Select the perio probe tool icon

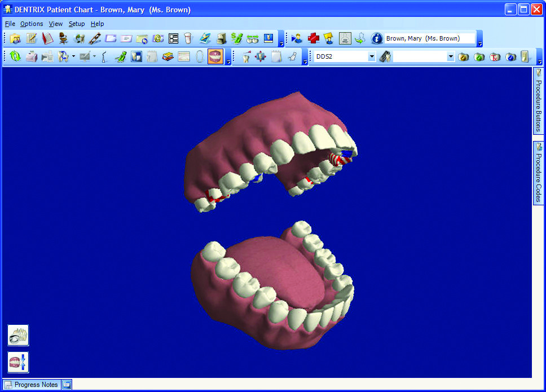click(104, 56)
